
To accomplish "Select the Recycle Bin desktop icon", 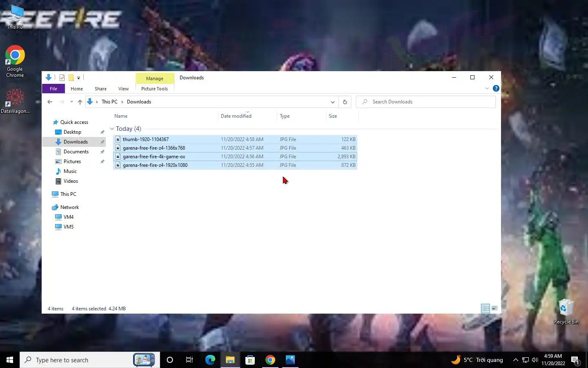I will [x=566, y=312].
